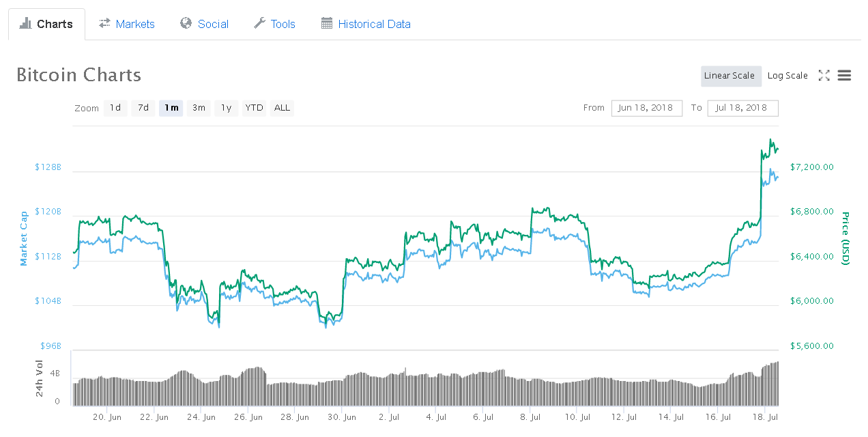Click the exchange arrows Markets icon
Screen dimensions: 868x437
104,24
